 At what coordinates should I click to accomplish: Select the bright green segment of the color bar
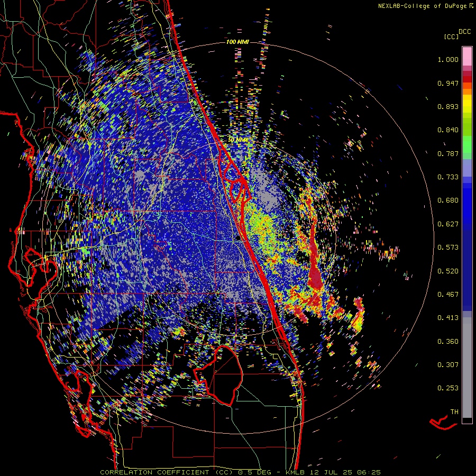tap(467, 144)
